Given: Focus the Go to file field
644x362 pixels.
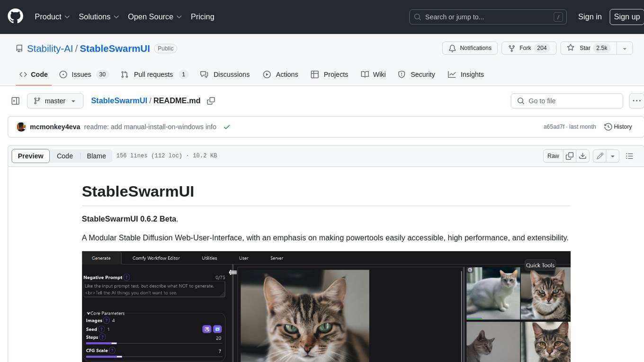Looking at the screenshot, I should [x=567, y=101].
